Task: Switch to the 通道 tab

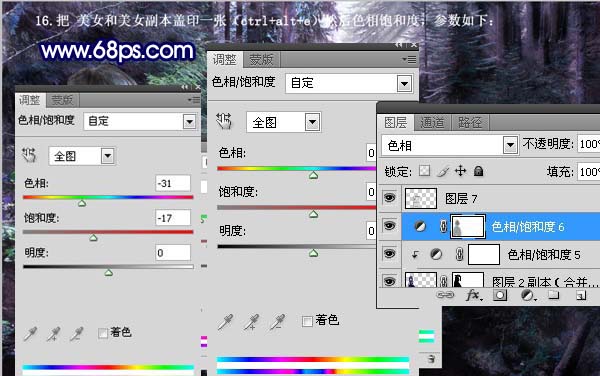Action: [x=432, y=122]
